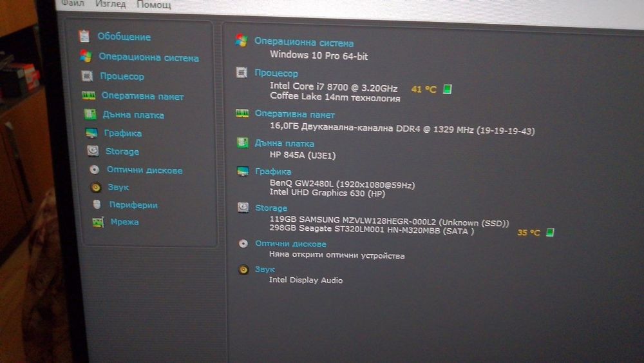Open the Файл menu

73,3
